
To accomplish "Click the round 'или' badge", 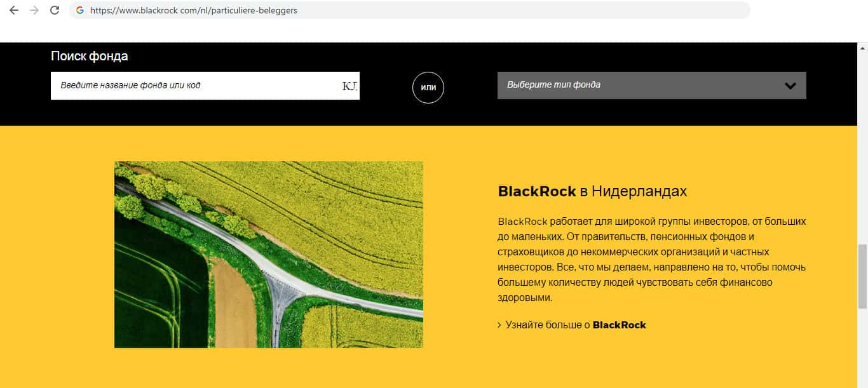I will (x=428, y=87).
